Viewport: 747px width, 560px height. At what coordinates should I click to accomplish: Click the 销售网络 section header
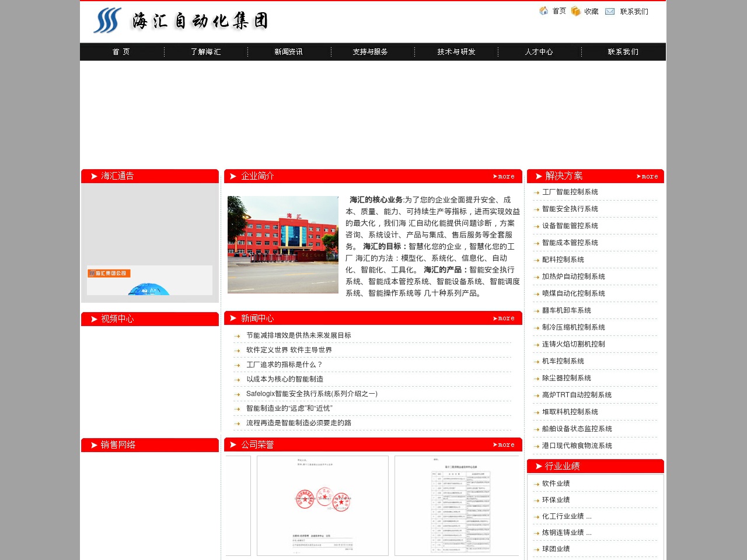tap(150, 445)
